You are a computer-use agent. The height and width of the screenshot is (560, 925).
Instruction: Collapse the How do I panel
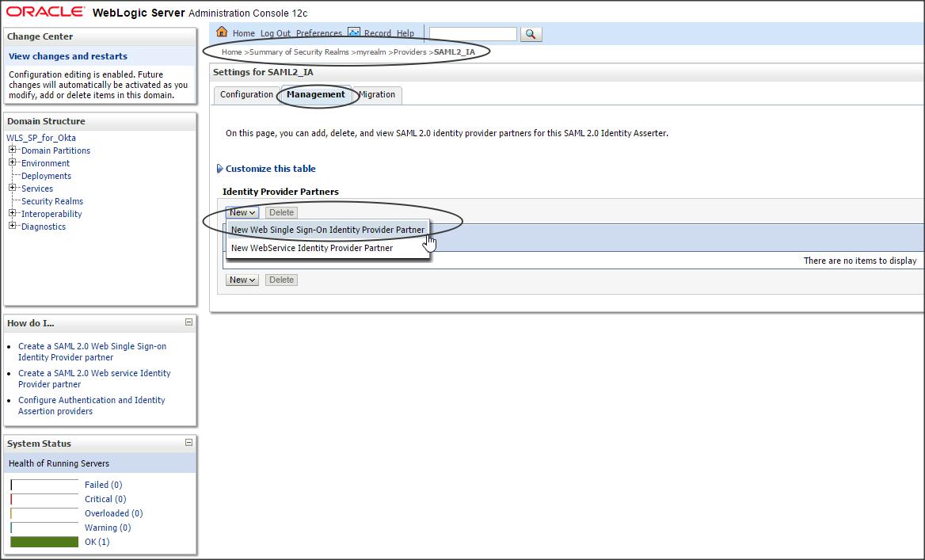[188, 322]
